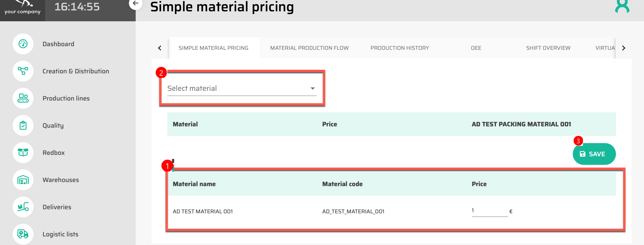Click the user profile icon
The image size is (644, 245).
622,7
